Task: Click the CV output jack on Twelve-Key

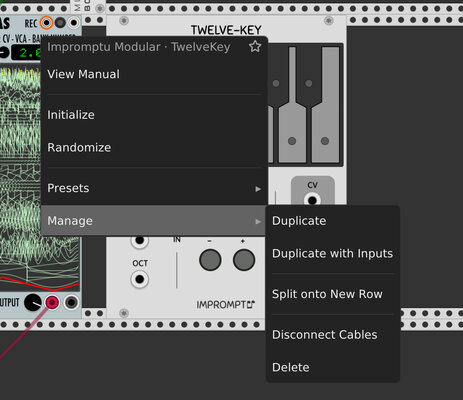Action: [x=312, y=200]
